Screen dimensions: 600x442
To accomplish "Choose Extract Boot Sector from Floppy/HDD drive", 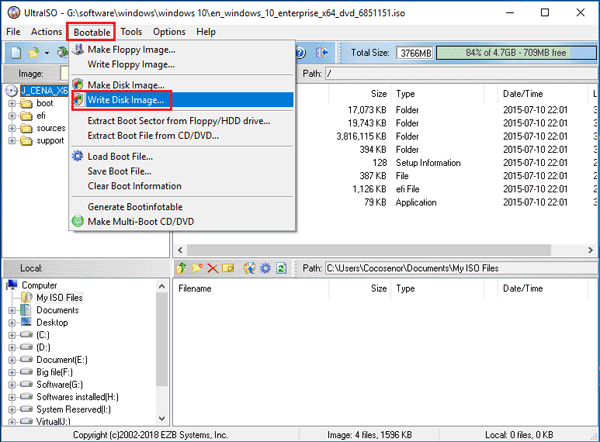I will point(179,121).
